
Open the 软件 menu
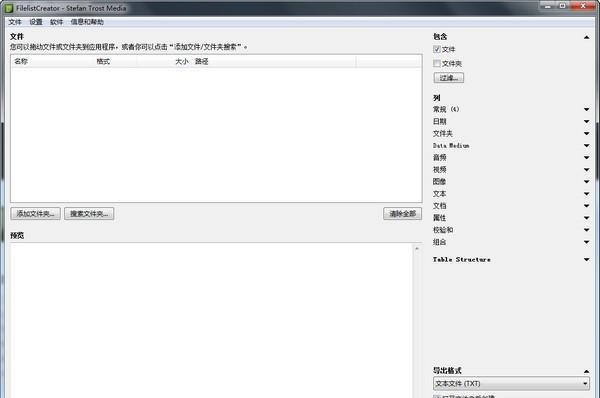[56, 22]
